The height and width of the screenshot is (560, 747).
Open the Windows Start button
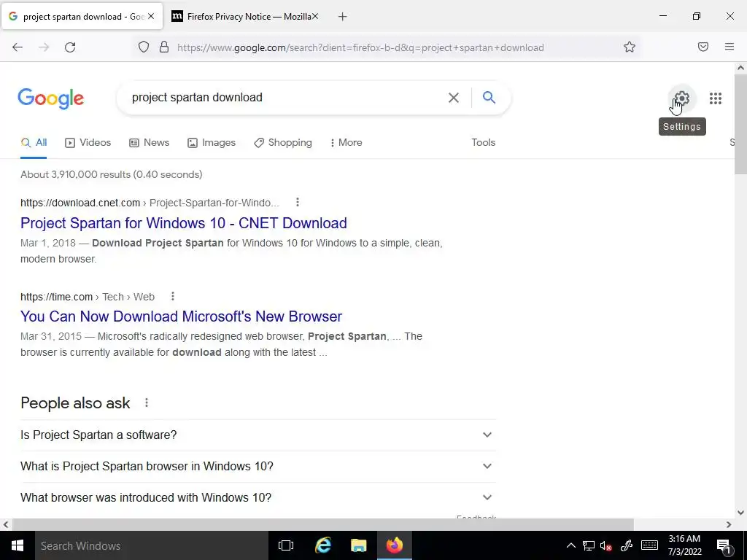tap(18, 545)
